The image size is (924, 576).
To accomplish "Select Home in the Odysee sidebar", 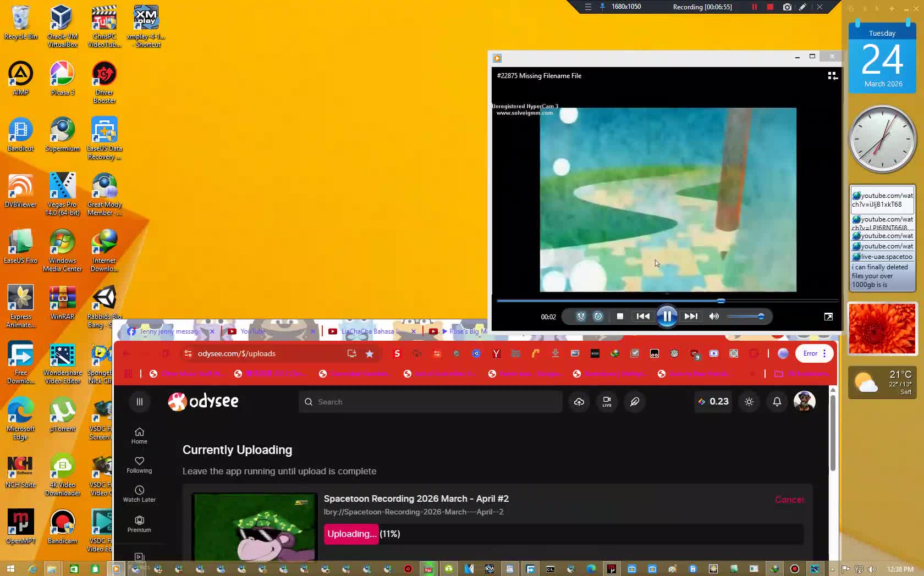I will click(139, 435).
